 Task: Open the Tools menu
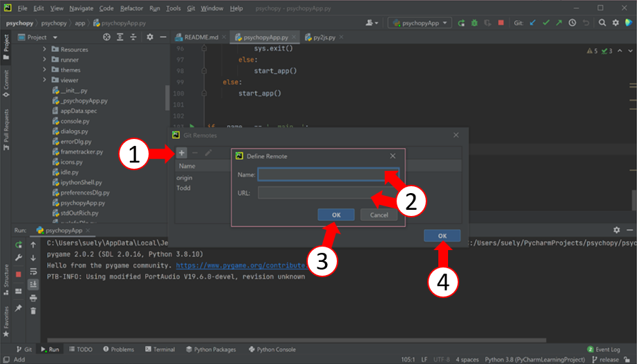point(173,8)
